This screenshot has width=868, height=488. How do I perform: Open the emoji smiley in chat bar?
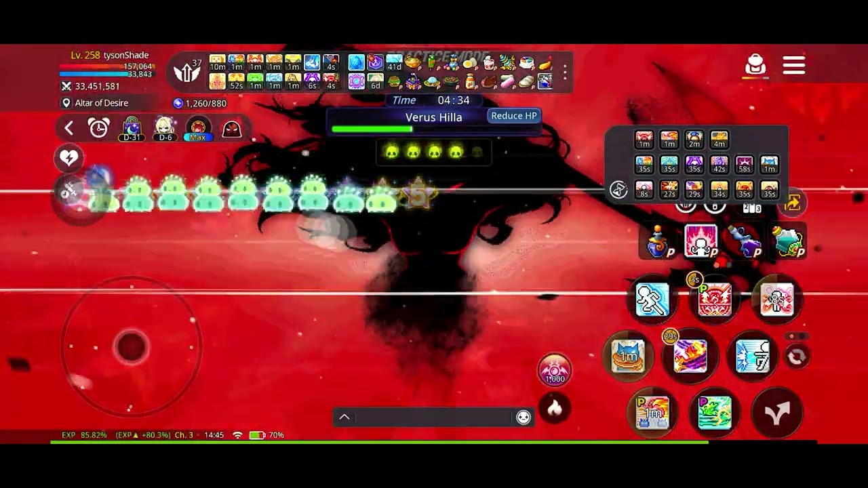click(x=523, y=418)
